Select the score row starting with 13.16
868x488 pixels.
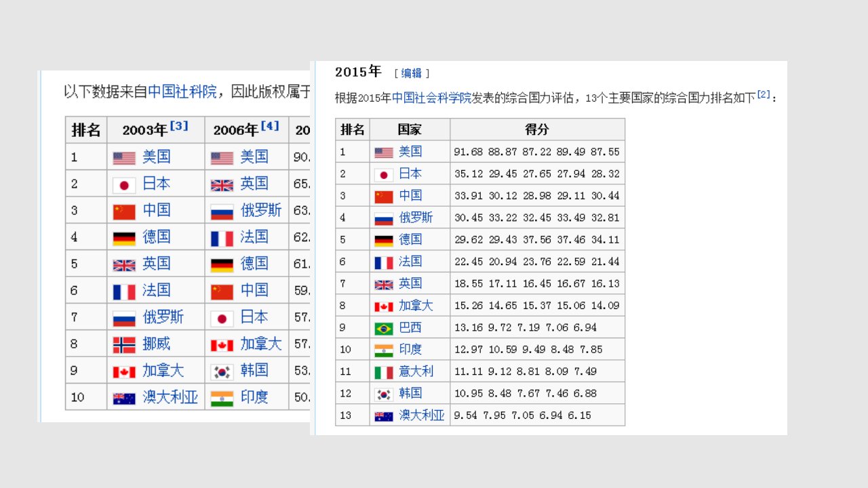tap(526, 328)
